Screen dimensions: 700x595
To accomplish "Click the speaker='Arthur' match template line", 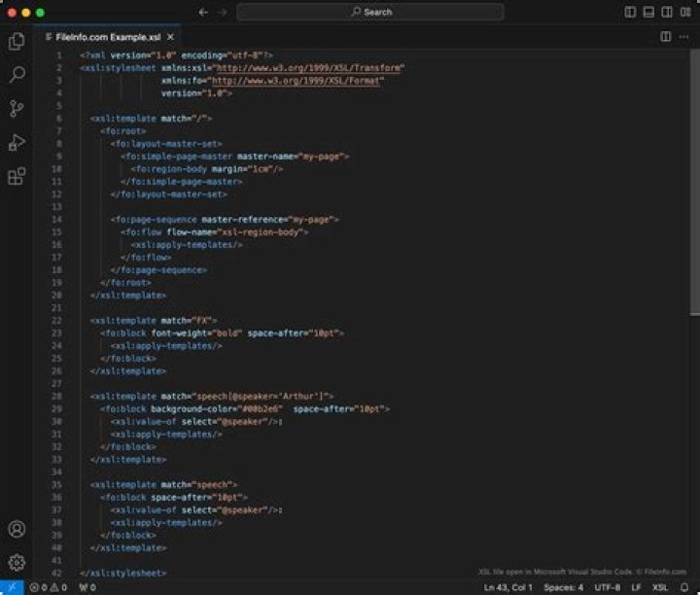I will tap(212, 397).
